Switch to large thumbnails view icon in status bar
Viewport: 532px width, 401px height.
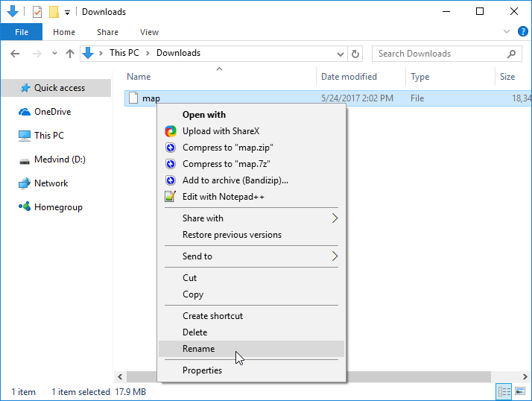pyautogui.click(x=520, y=391)
